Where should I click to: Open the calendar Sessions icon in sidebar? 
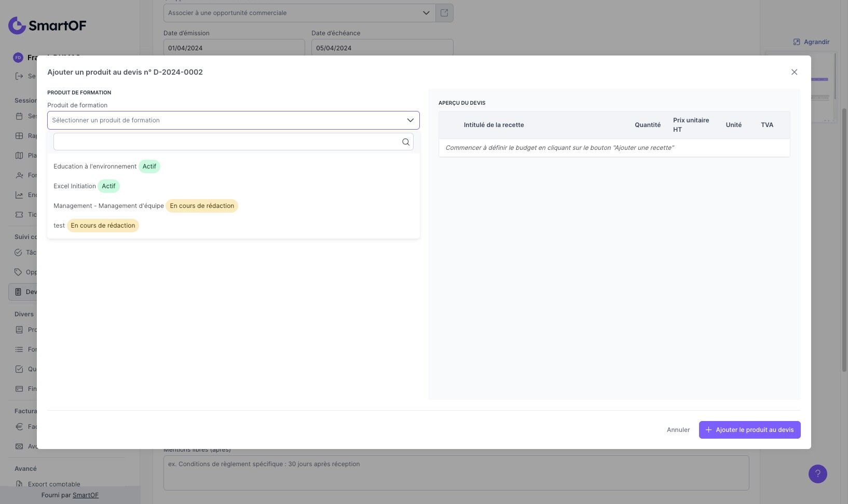coord(19,116)
